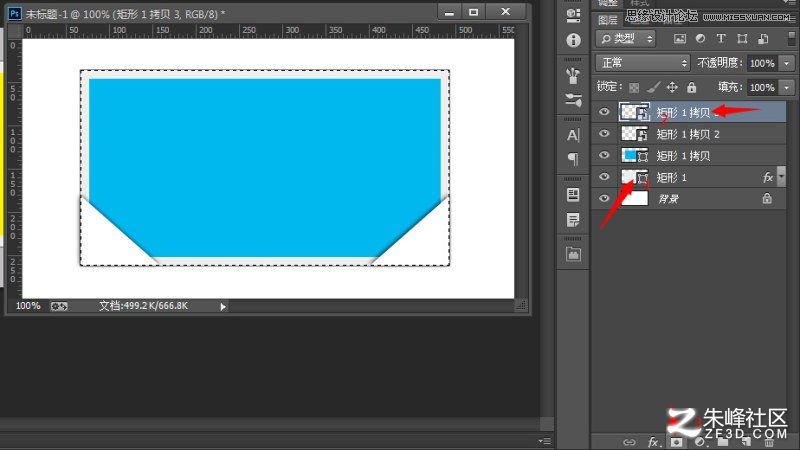Open the 正常 blend mode dropdown
This screenshot has width=800, height=450.
tap(642, 63)
